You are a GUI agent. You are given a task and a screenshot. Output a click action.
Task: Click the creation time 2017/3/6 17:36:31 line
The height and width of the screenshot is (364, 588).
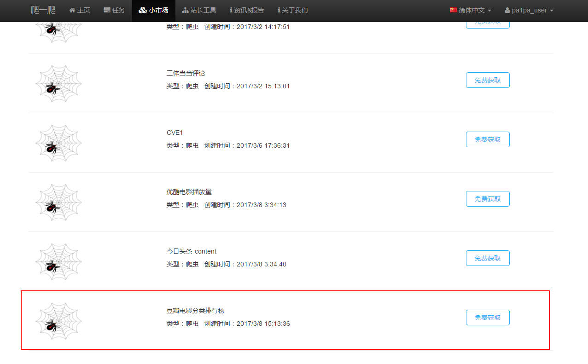point(228,145)
